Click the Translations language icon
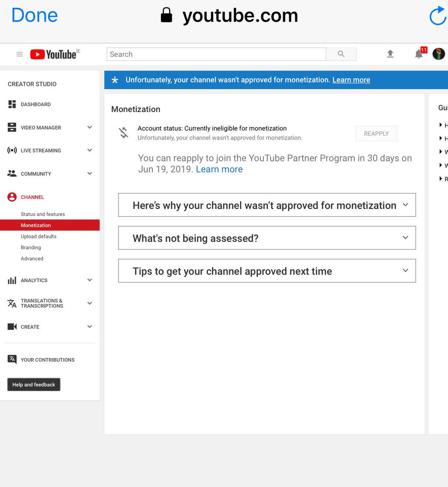 (12, 303)
